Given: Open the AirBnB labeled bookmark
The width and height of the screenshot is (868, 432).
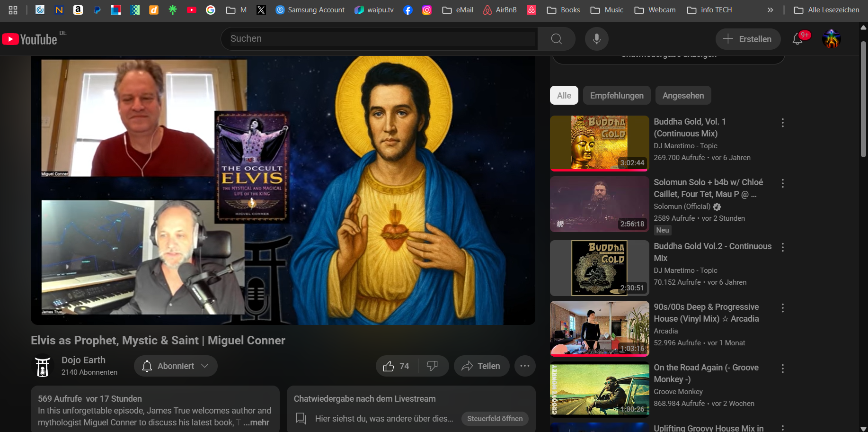Looking at the screenshot, I should tap(500, 10).
